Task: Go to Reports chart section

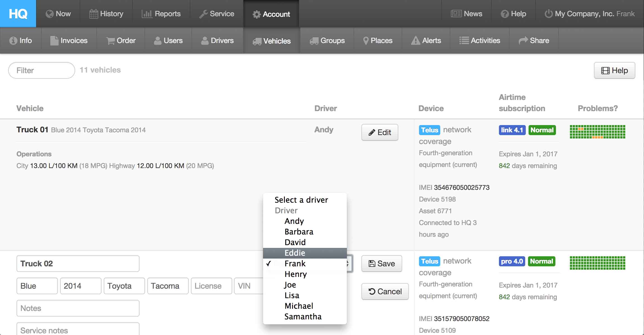Action: tap(161, 14)
